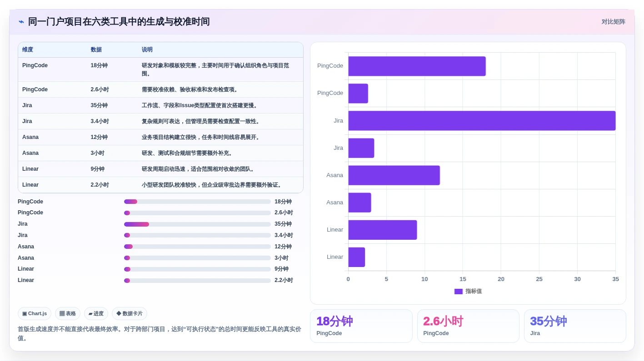Click the table description starting with 工作流、字段和Issue类型
The image size is (644, 361).
point(200,105)
